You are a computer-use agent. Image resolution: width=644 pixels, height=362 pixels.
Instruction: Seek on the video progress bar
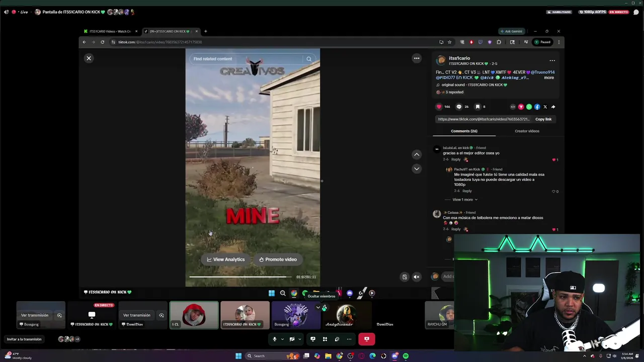coord(240,277)
